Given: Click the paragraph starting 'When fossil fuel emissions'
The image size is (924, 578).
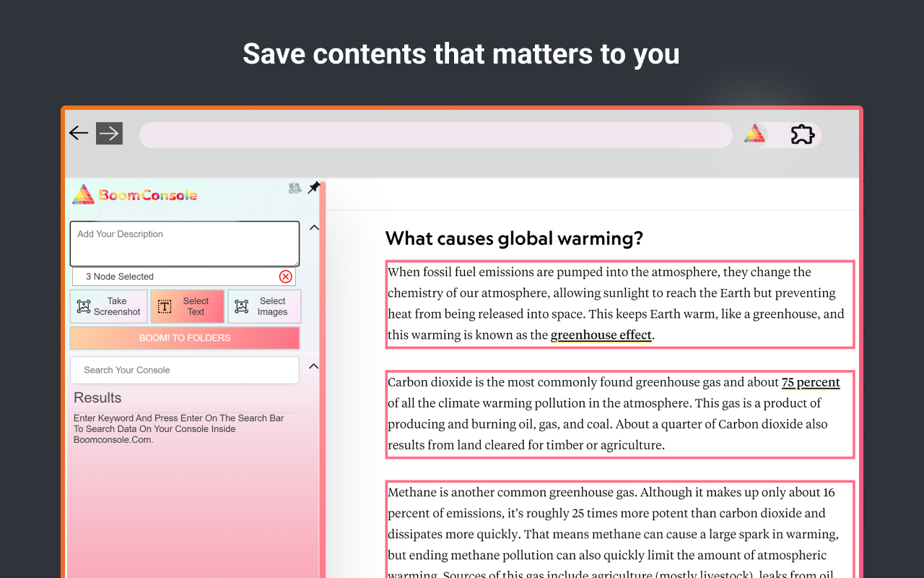Looking at the screenshot, I should (620, 304).
